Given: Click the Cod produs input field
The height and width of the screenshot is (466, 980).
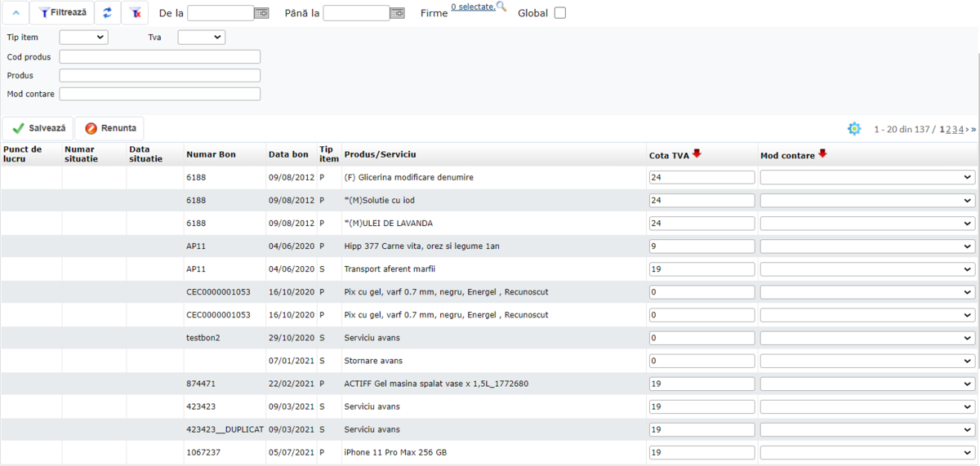Looking at the screenshot, I should click(159, 56).
